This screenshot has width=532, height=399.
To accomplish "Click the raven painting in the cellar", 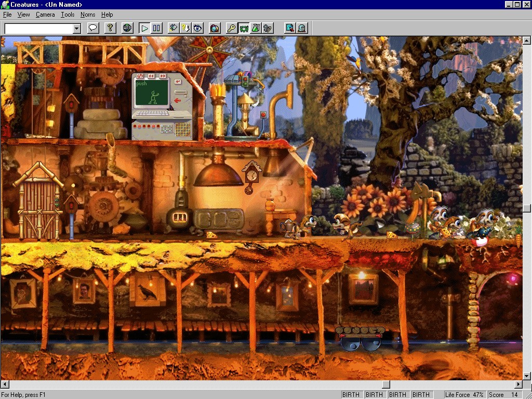I will [x=148, y=291].
